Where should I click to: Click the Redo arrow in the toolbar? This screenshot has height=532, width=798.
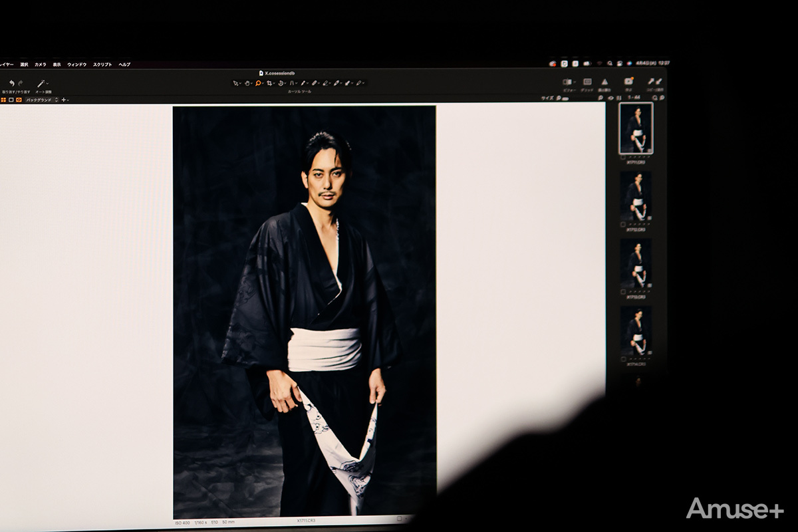[x=21, y=82]
